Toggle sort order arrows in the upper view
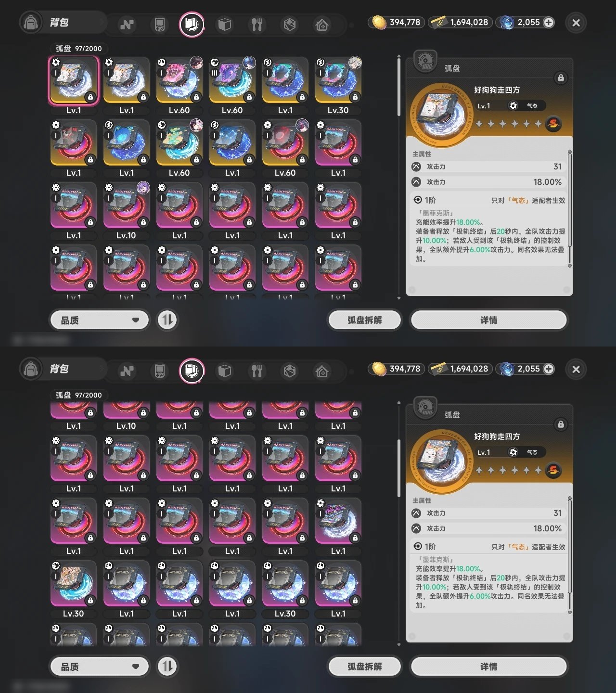 tap(167, 320)
